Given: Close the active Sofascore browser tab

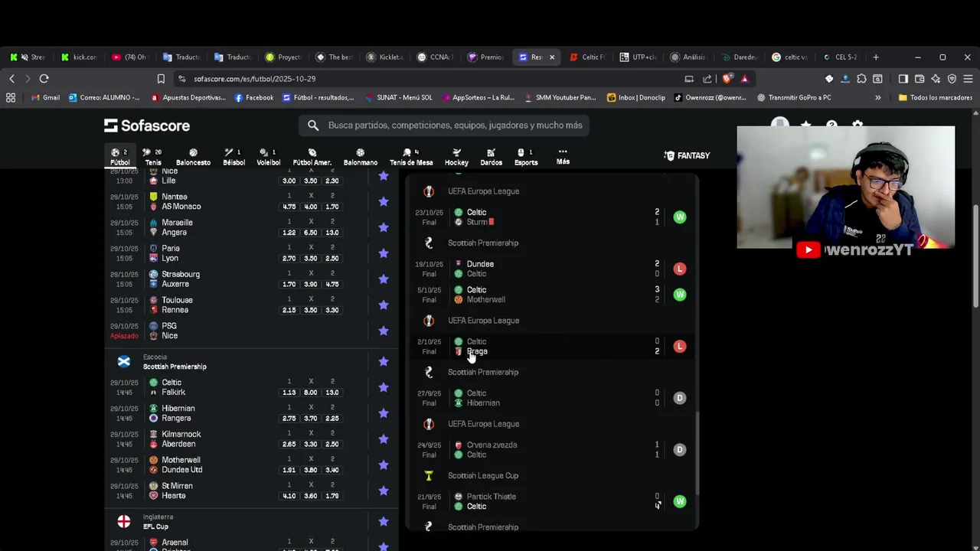Looking at the screenshot, I should click(552, 57).
